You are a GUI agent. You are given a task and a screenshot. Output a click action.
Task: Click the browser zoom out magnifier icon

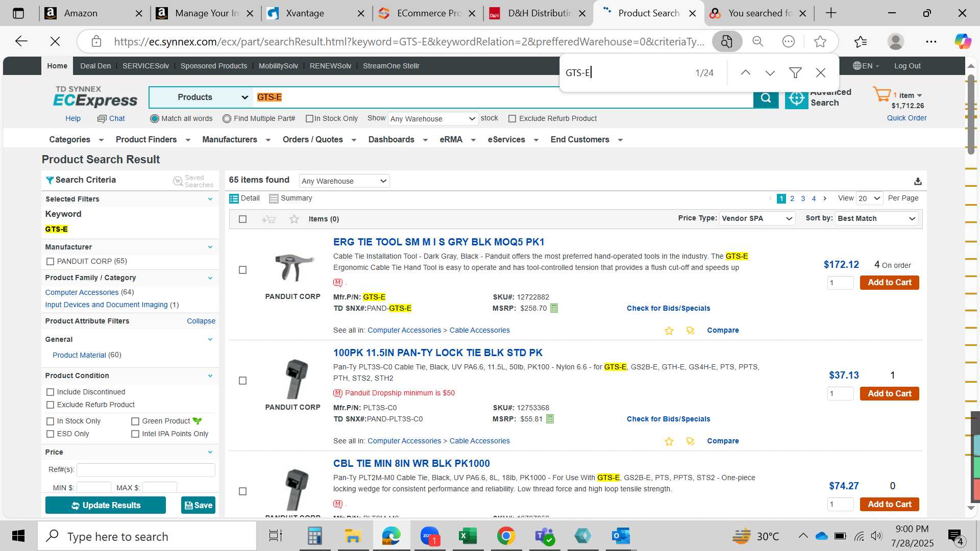click(x=757, y=41)
